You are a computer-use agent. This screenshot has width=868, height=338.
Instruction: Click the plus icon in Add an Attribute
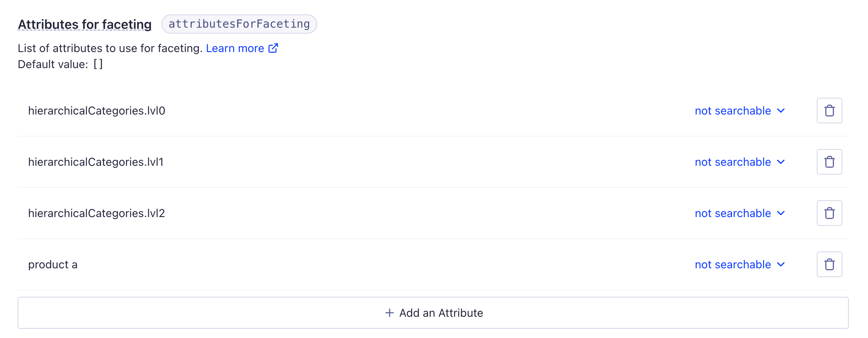click(388, 313)
